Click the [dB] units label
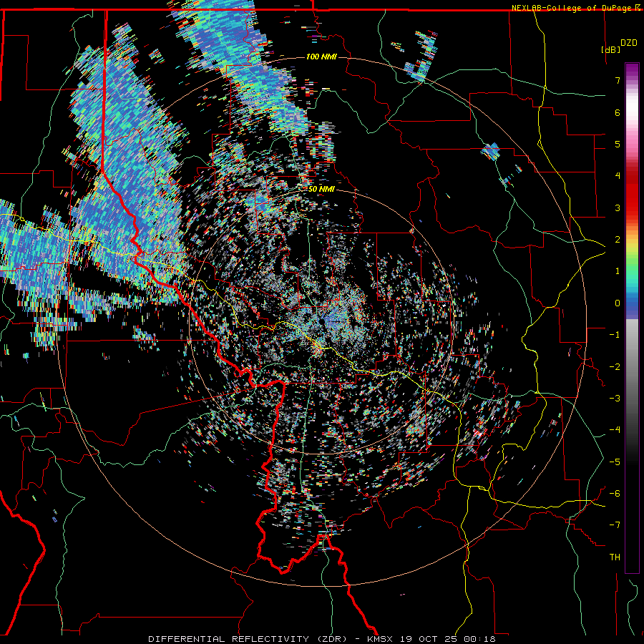The width and height of the screenshot is (644, 644). pyautogui.click(x=610, y=49)
